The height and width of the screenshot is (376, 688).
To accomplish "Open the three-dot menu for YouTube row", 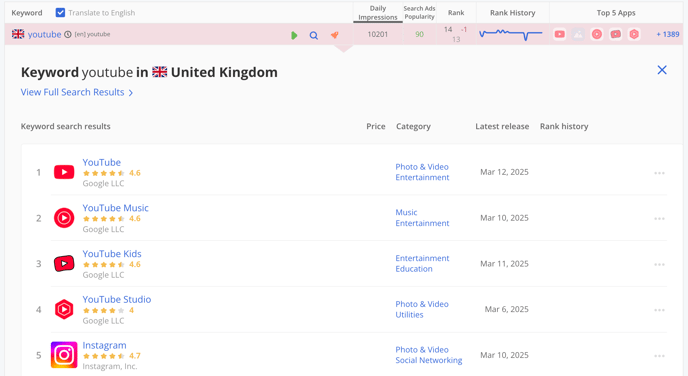I will click(x=659, y=173).
